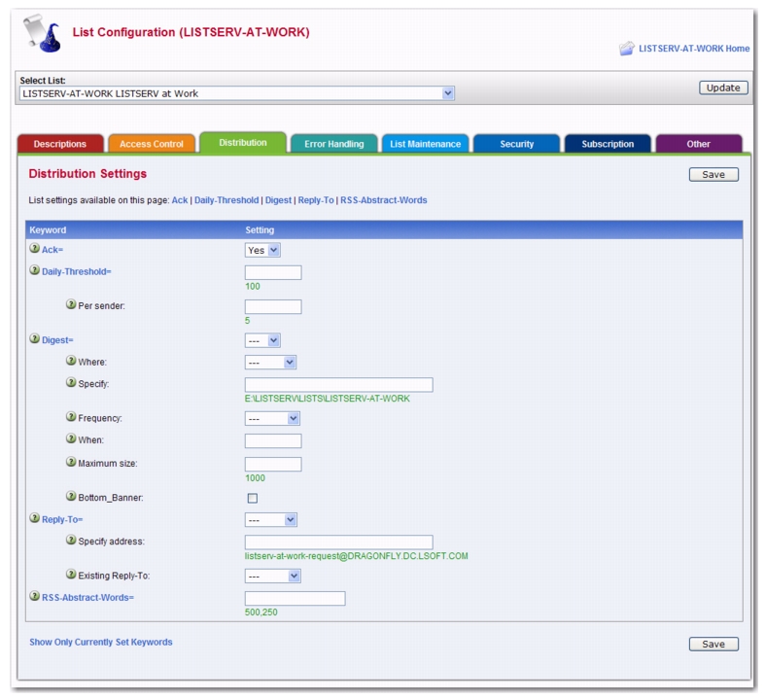The width and height of the screenshot is (765, 700).
Task: Switch to the Descriptions tab
Action: [60, 144]
